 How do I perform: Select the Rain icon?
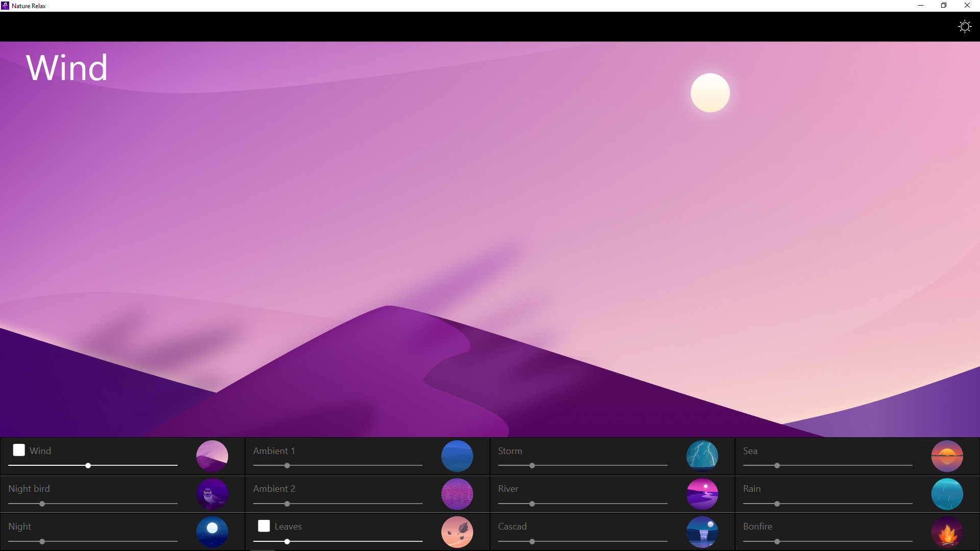[947, 494]
